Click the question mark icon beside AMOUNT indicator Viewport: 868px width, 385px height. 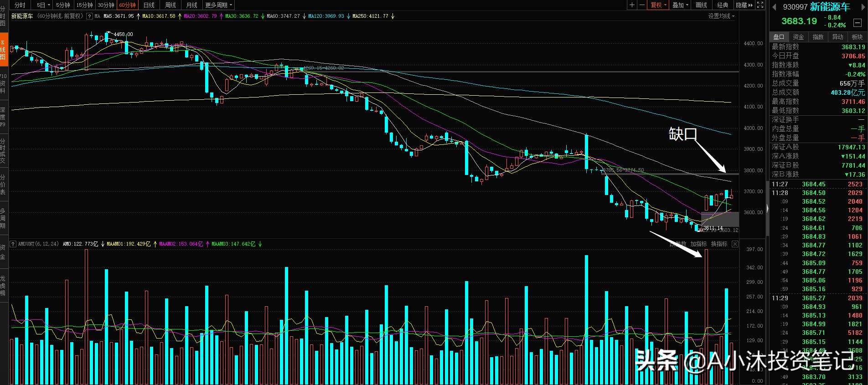click(x=13, y=244)
